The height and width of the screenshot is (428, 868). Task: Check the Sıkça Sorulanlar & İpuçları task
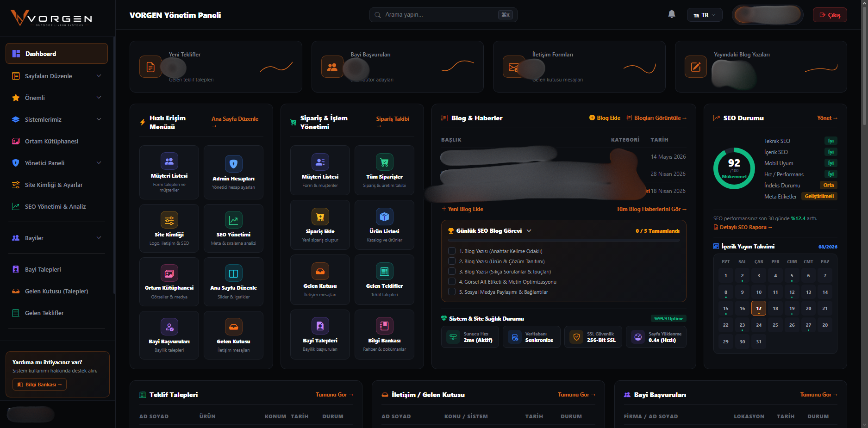point(452,271)
